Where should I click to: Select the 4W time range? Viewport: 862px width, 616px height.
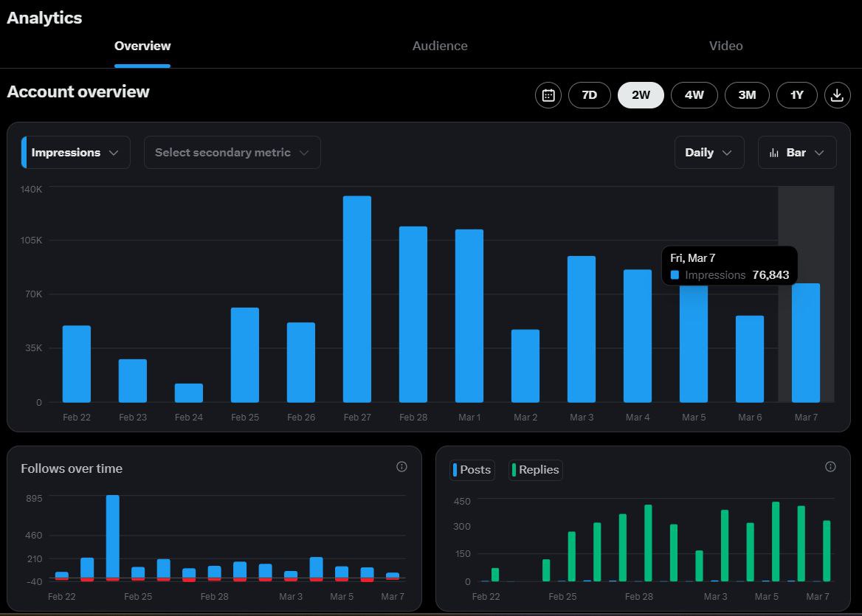pos(694,95)
